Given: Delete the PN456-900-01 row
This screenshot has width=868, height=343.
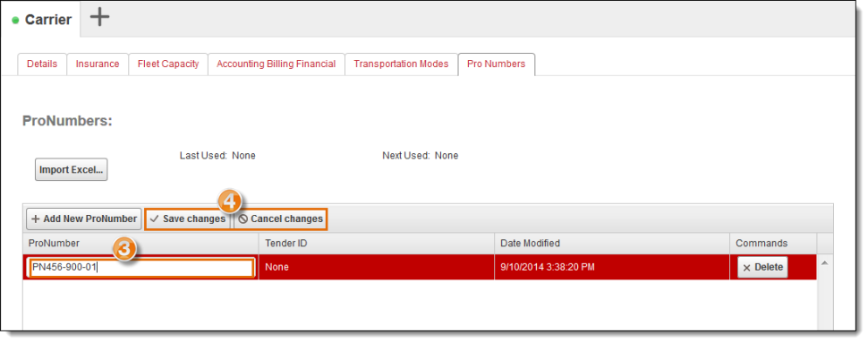Looking at the screenshot, I should coord(762,267).
